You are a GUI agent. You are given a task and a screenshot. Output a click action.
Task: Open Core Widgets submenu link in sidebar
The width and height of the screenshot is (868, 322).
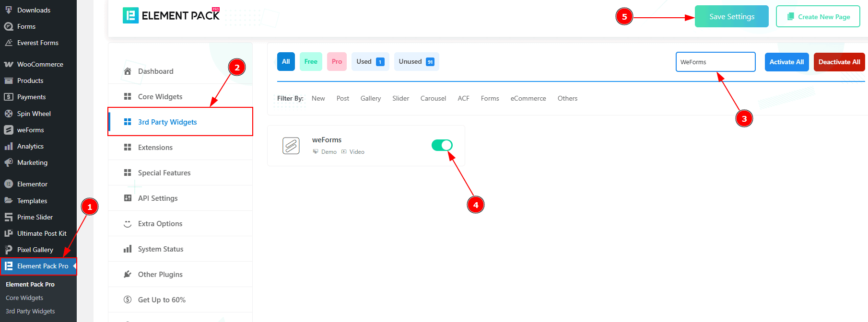pos(24,298)
